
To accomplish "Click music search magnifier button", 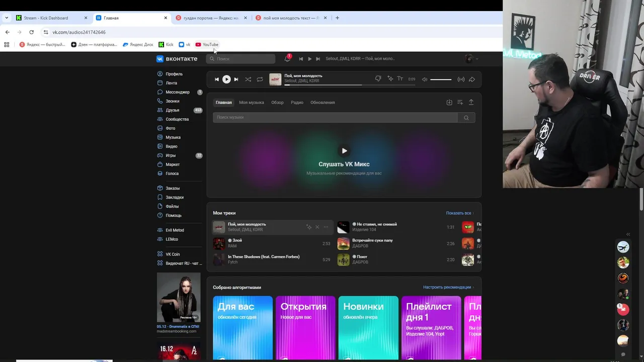I will 466,118.
